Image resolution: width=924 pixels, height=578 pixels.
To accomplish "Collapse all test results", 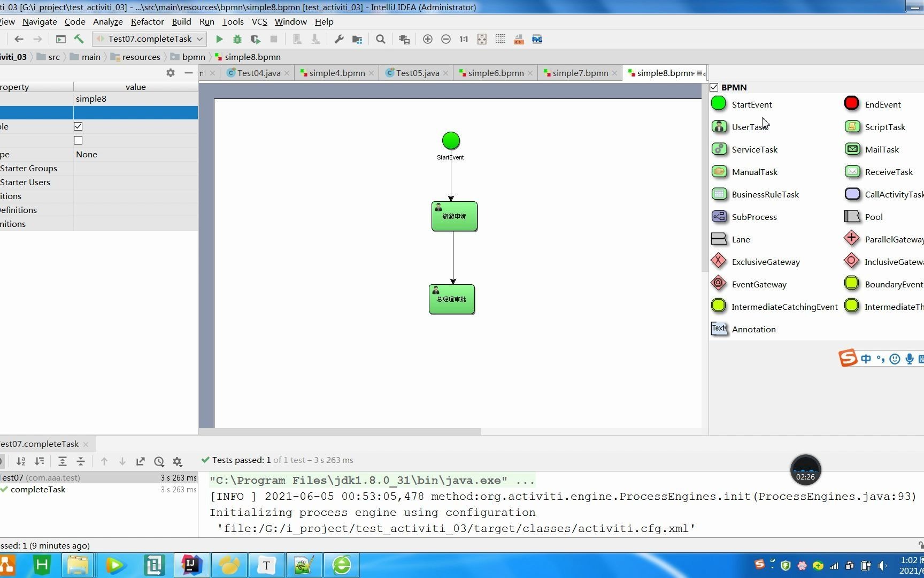I will click(x=81, y=461).
